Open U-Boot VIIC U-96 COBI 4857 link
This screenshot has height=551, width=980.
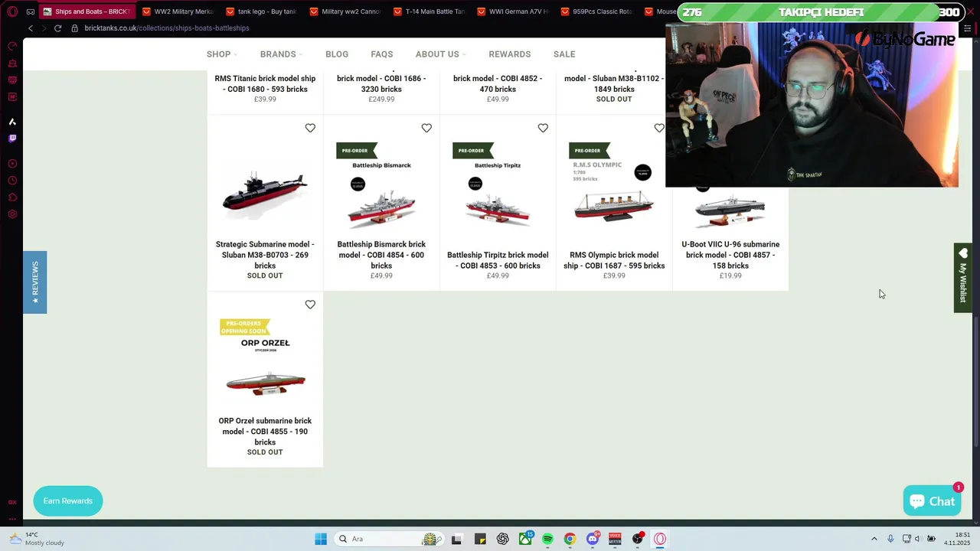tap(730, 255)
